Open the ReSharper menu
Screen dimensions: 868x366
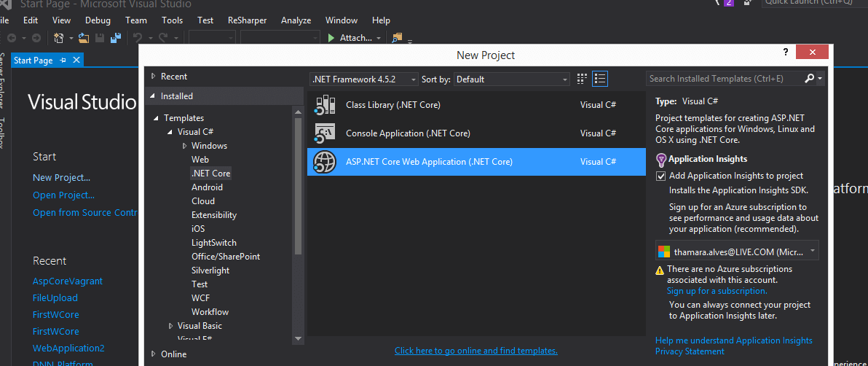pyautogui.click(x=247, y=20)
